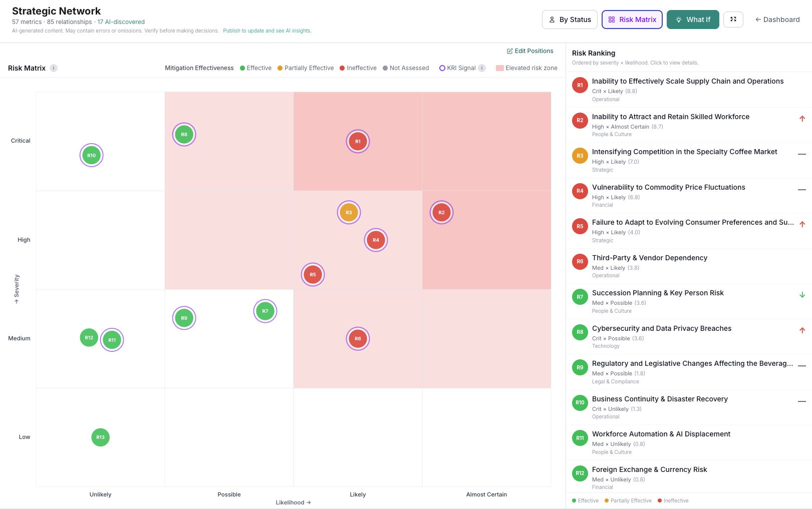Click the R6 badge beside Third-Party Vendor Dependency
The width and height of the screenshot is (812, 509).
(x=580, y=261)
